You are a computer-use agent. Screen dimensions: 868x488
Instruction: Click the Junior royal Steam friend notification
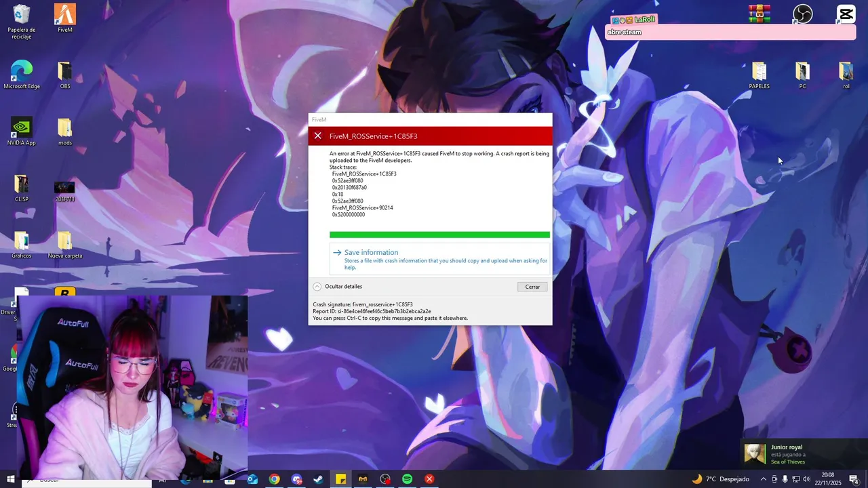804,454
